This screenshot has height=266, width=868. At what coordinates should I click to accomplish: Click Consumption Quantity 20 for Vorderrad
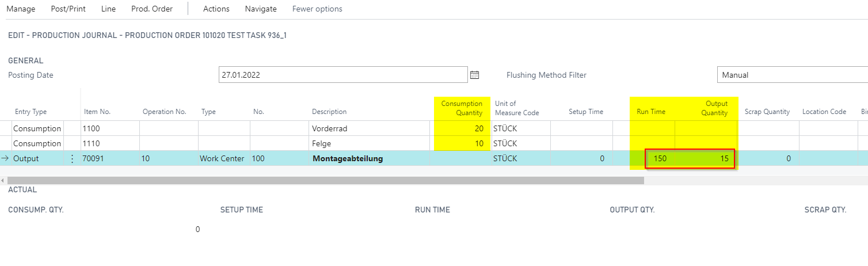(x=461, y=128)
